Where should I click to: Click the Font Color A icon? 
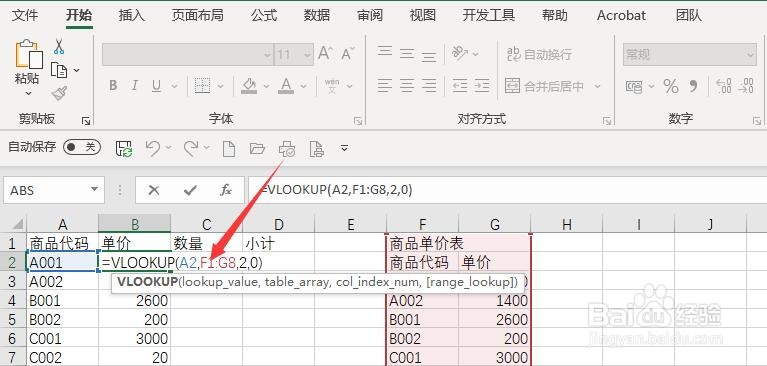pyautogui.click(x=286, y=86)
